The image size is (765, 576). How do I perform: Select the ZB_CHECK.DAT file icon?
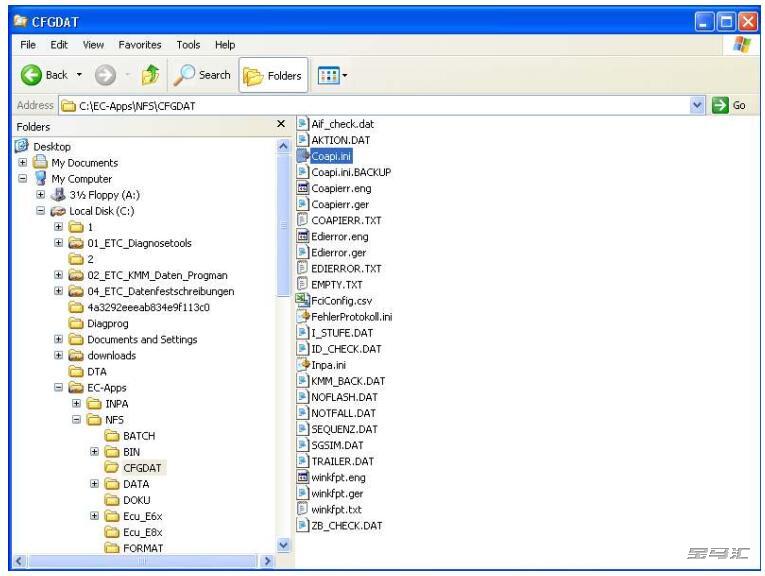pyautogui.click(x=303, y=526)
